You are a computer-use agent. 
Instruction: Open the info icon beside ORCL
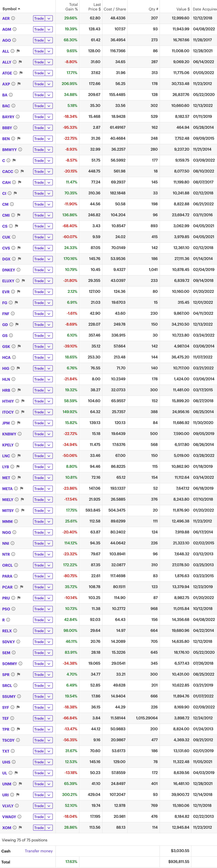16,565
